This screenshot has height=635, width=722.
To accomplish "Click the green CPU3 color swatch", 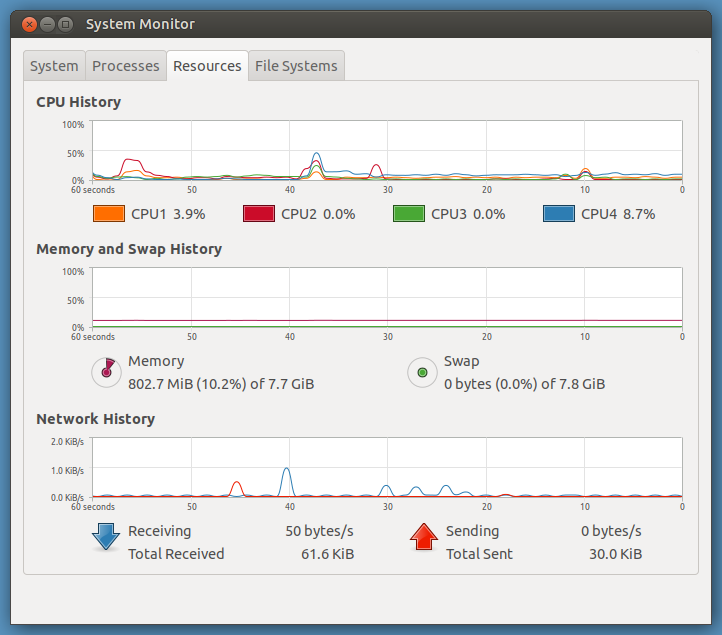I will click(x=408, y=213).
